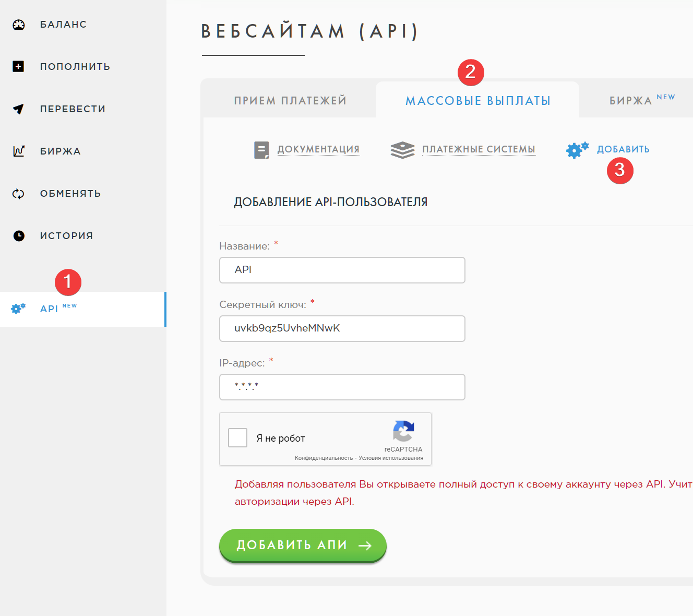
Task: Click the Платежные системы layers icon
Action: pos(402,150)
